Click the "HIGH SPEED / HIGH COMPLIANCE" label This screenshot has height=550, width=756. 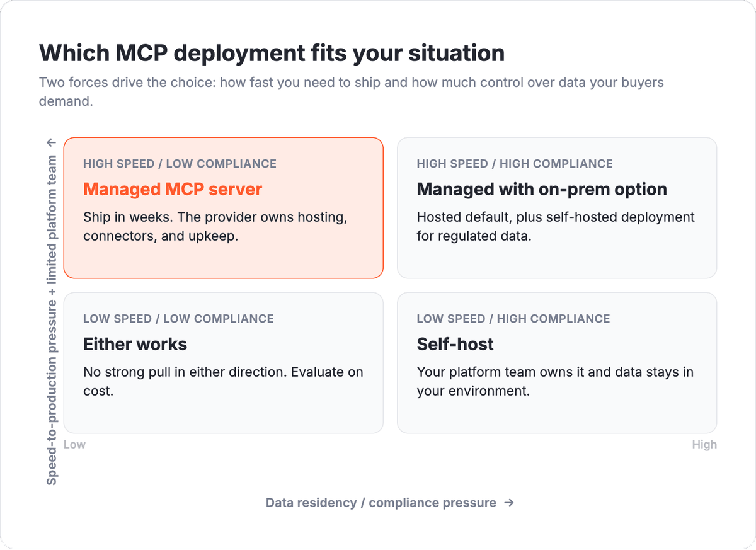(515, 164)
